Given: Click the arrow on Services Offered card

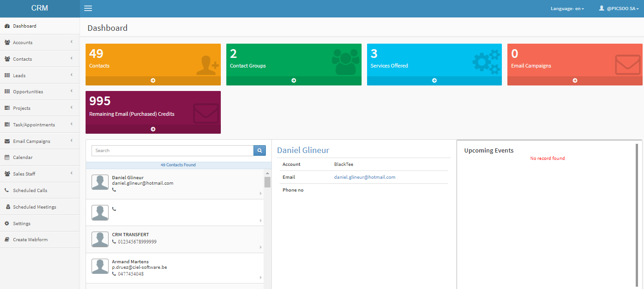Looking at the screenshot, I should point(434,80).
